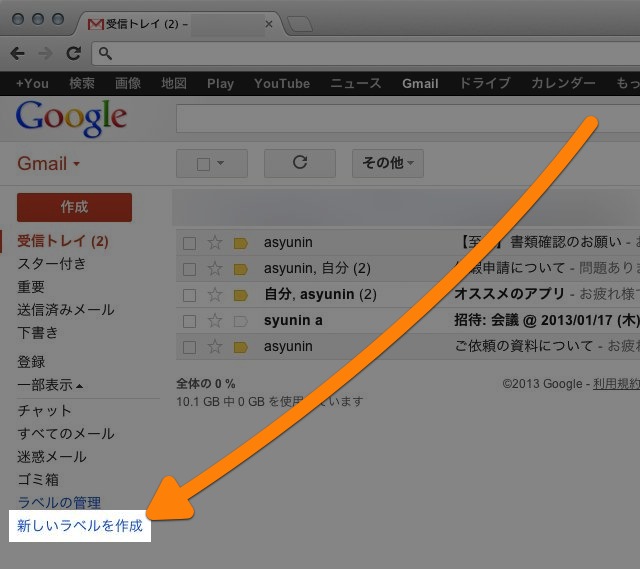
Task: Open +You in the Google bar
Action: click(32, 84)
